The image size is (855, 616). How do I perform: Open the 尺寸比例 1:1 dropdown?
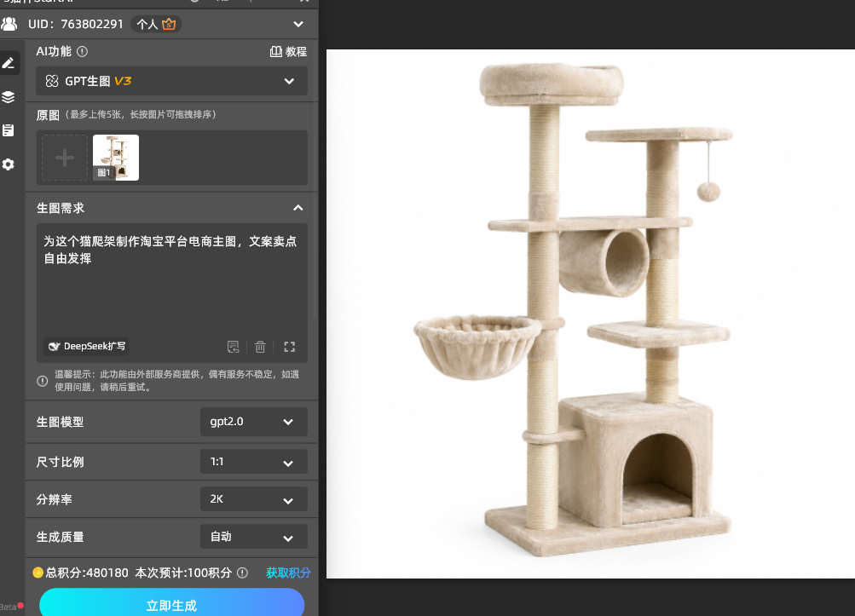253,462
